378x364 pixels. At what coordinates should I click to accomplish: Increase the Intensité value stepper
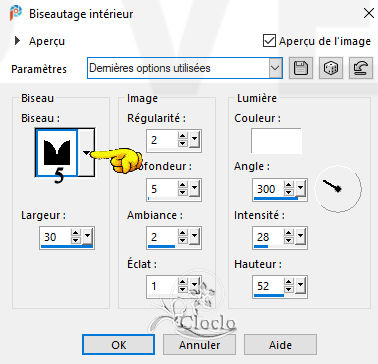(289, 233)
